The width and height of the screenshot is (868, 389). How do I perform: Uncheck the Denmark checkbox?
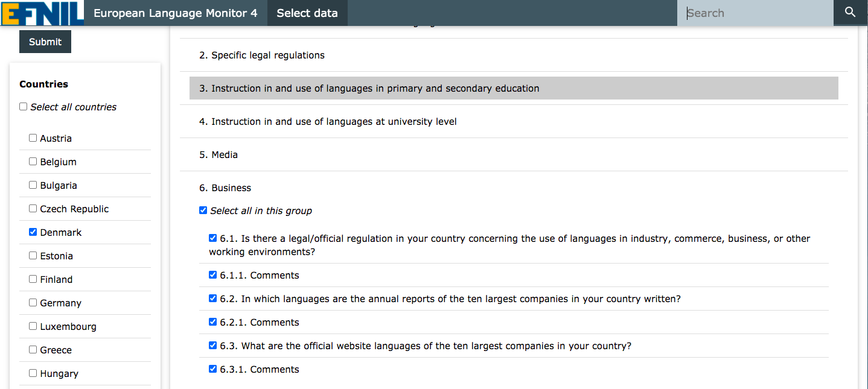tap(33, 232)
